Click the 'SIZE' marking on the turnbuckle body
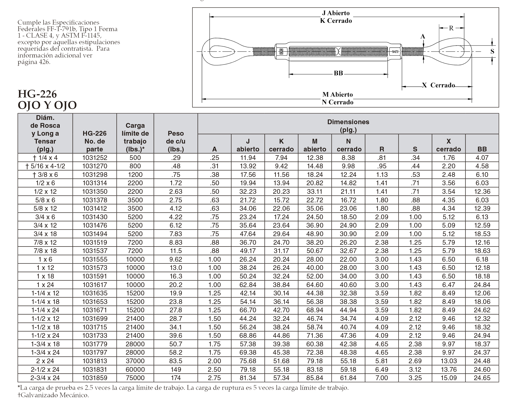521x420 pixels. pyautogui.click(x=395, y=52)
